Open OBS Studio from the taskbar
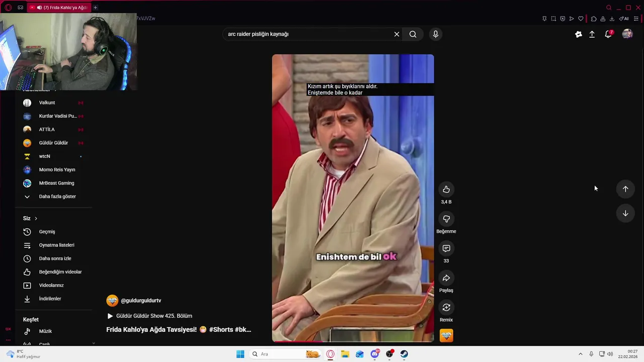644x362 pixels. [x=389, y=354]
